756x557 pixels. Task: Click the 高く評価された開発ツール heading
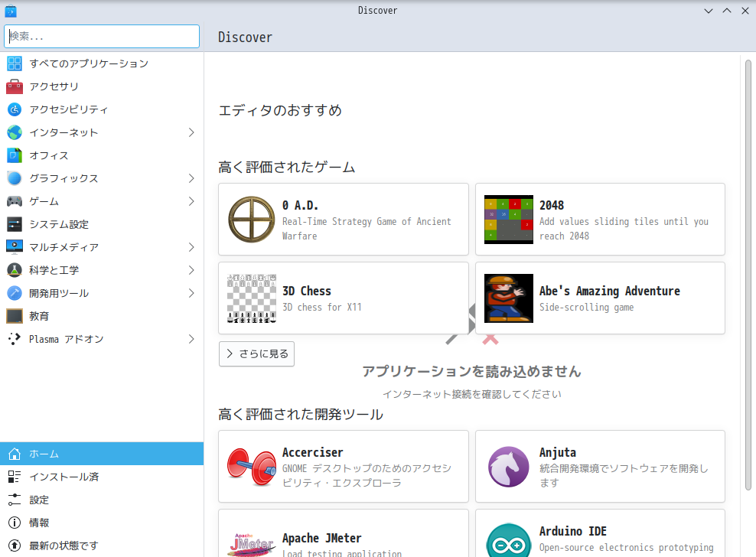pyautogui.click(x=301, y=414)
